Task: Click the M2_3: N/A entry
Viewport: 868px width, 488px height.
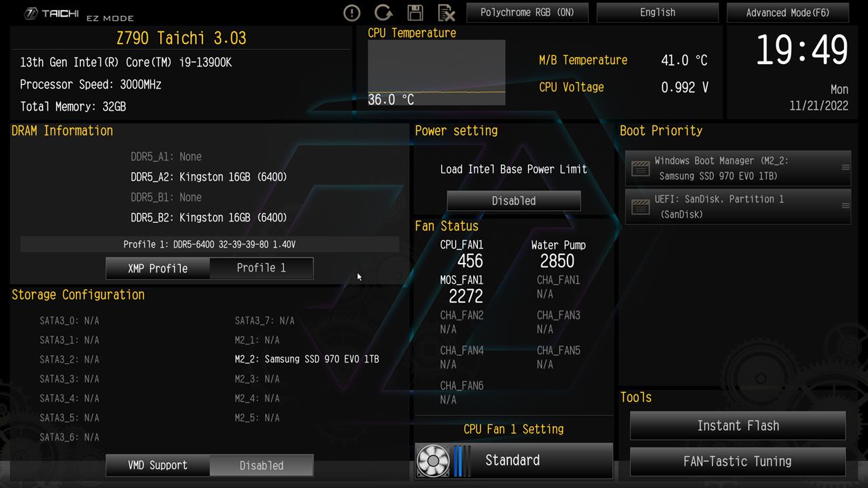Action: (x=257, y=379)
